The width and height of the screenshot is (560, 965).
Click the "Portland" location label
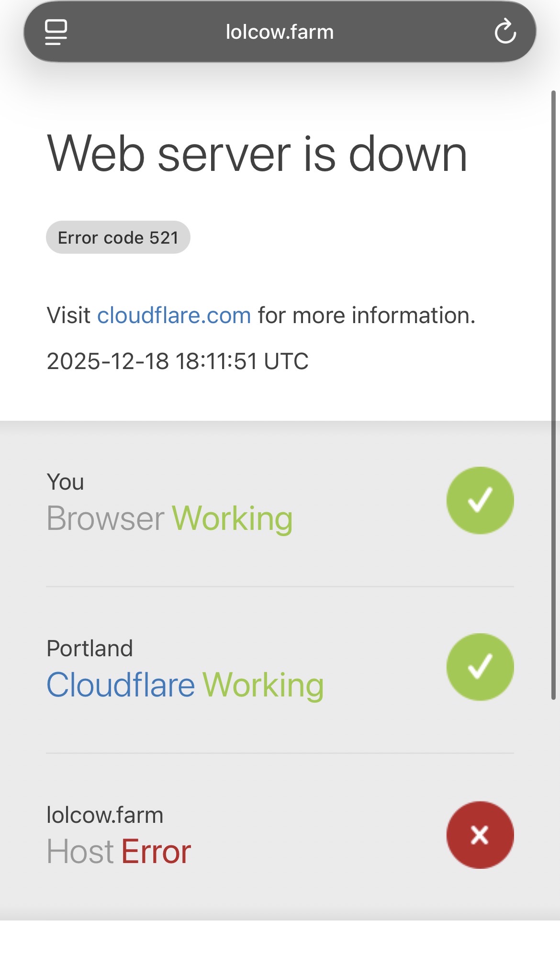tap(90, 649)
